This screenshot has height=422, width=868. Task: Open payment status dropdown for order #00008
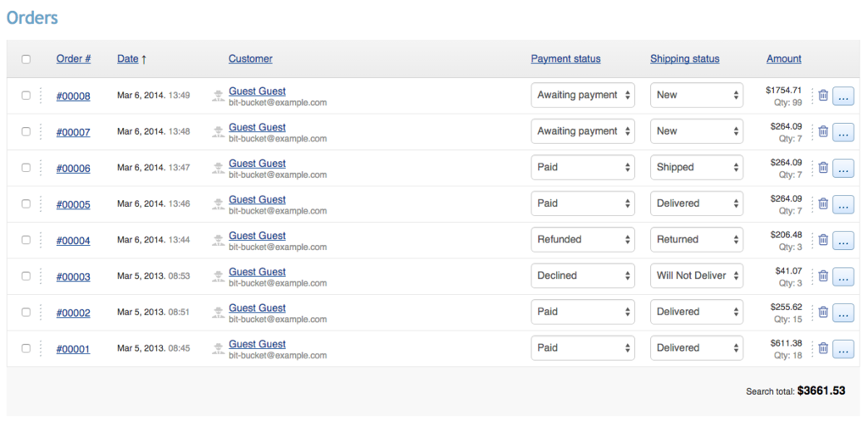click(583, 96)
